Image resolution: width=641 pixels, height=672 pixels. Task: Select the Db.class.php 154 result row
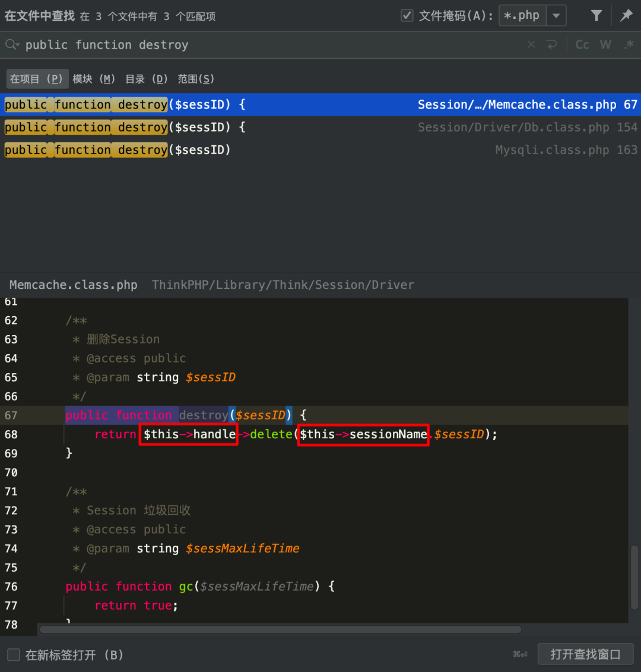coord(320,128)
